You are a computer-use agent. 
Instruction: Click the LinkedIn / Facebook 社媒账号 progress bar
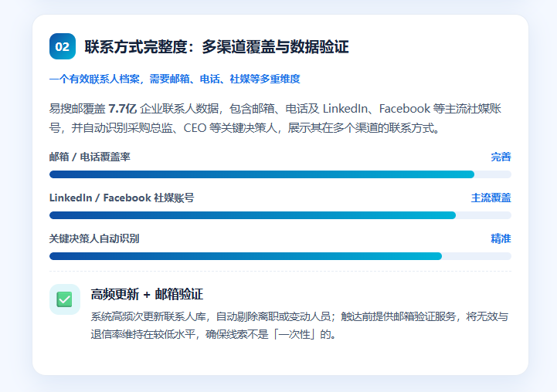[x=280, y=215]
